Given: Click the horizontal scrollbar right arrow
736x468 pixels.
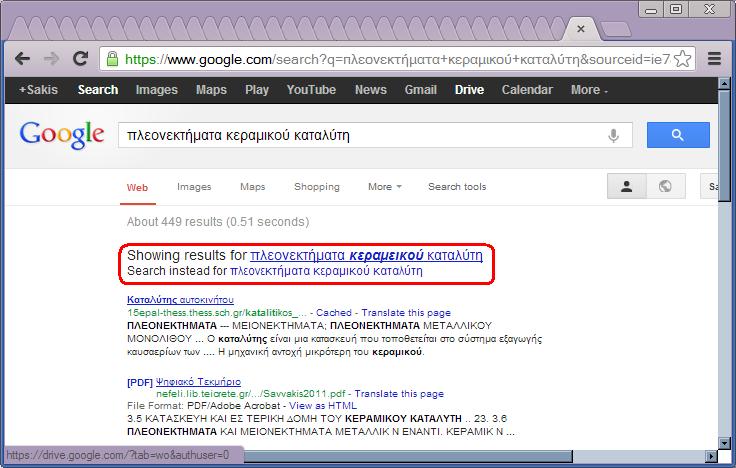Looking at the screenshot, I should (712, 456).
